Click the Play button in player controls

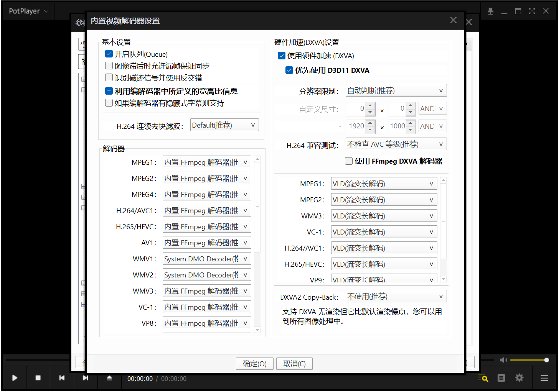15,378
